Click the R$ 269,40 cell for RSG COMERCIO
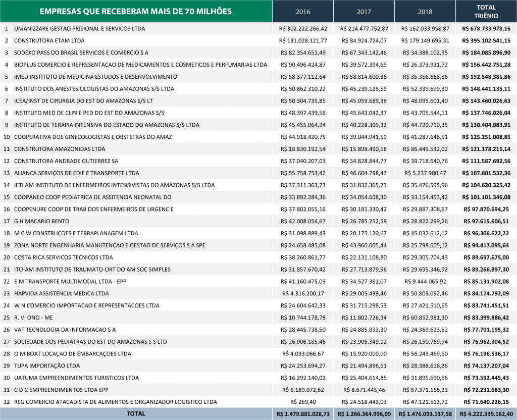 pos(303,402)
